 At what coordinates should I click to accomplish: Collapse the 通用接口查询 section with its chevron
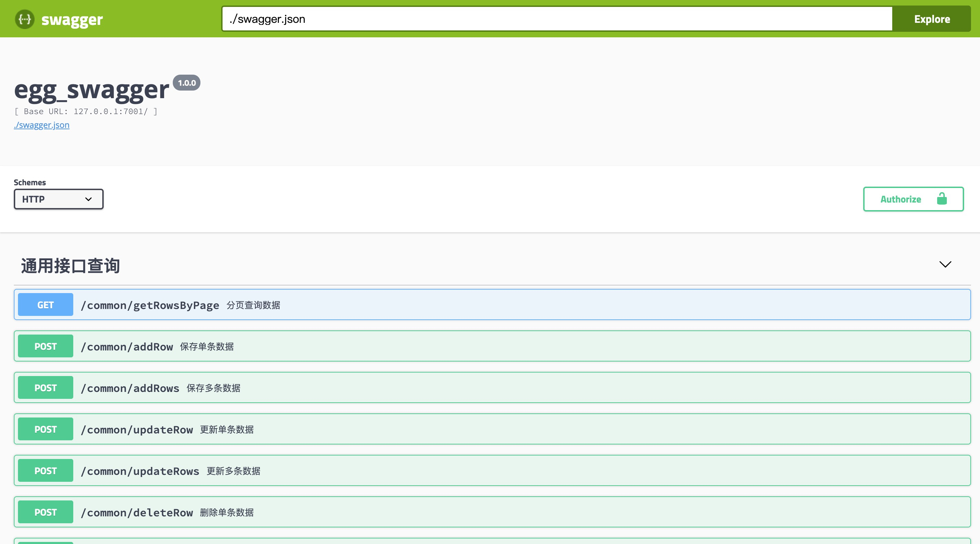(x=945, y=264)
